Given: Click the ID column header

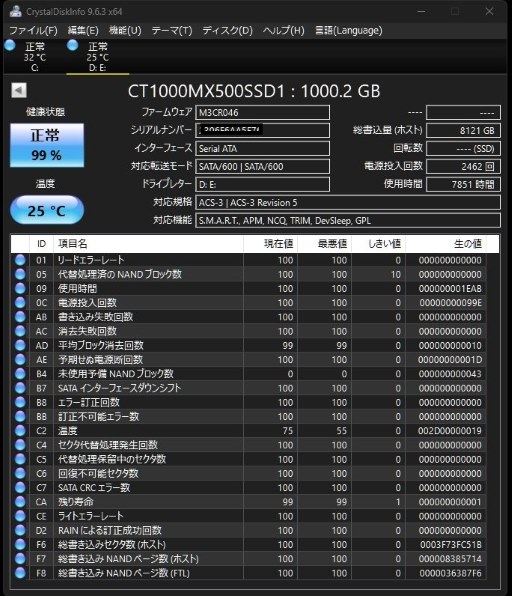Looking at the screenshot, I should [x=41, y=244].
